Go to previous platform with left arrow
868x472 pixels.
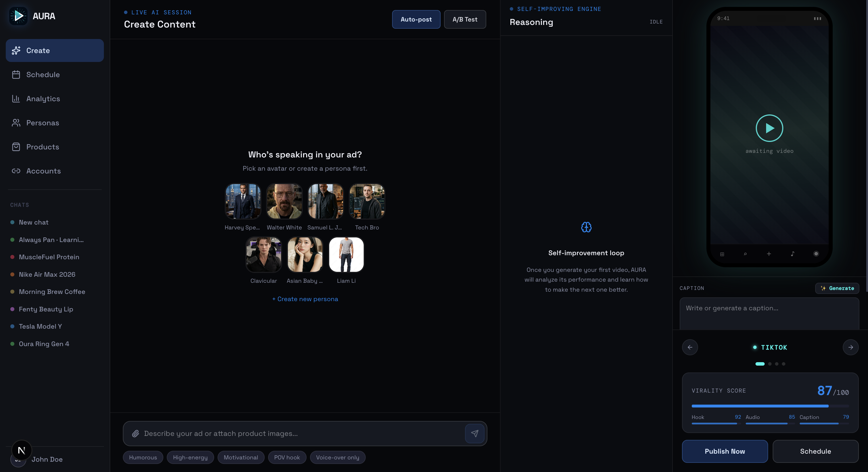(x=690, y=347)
